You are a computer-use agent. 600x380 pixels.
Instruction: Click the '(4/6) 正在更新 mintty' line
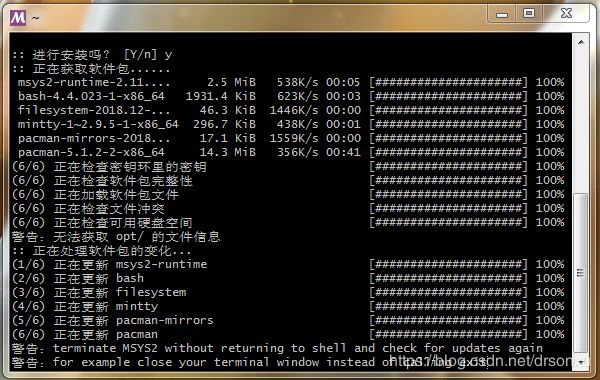click(x=288, y=307)
